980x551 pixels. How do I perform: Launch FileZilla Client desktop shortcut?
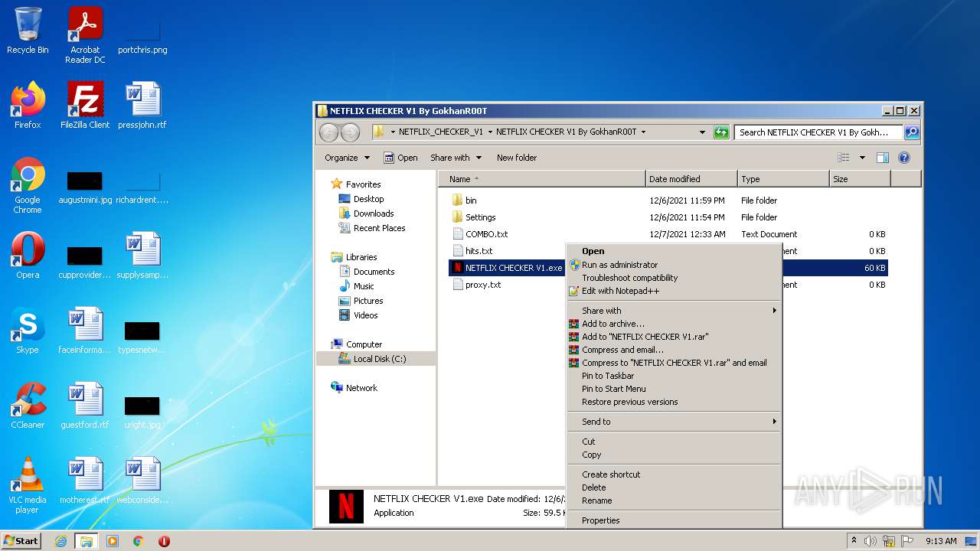[85, 106]
